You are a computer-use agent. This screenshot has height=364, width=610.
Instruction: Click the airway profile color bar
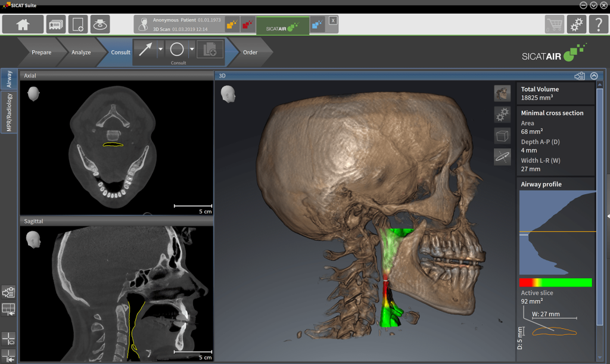[555, 282]
